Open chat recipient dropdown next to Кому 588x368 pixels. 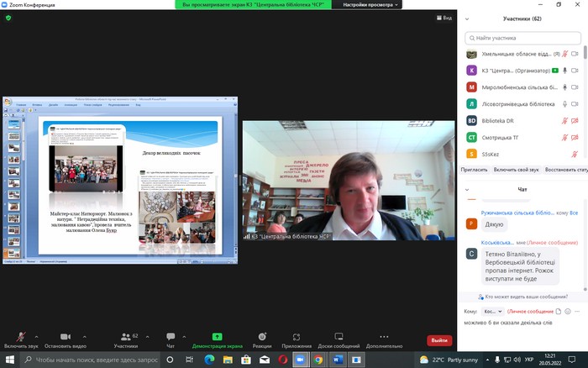click(x=494, y=311)
